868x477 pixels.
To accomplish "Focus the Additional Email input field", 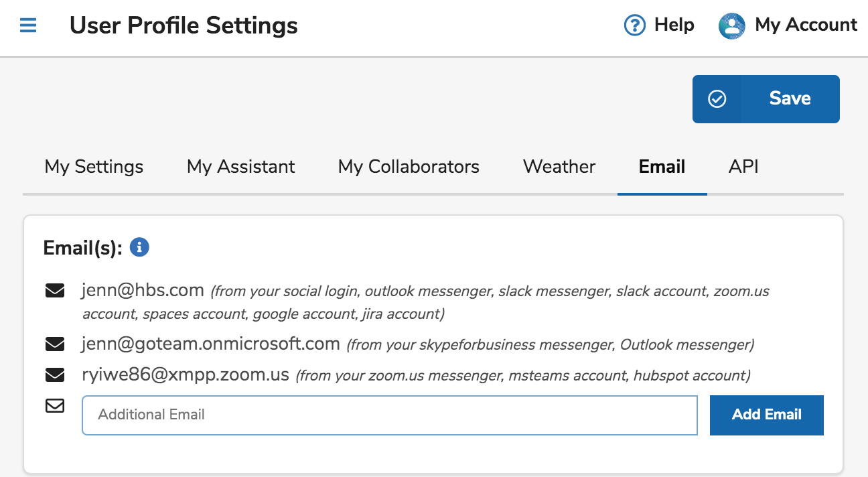I will click(x=389, y=415).
